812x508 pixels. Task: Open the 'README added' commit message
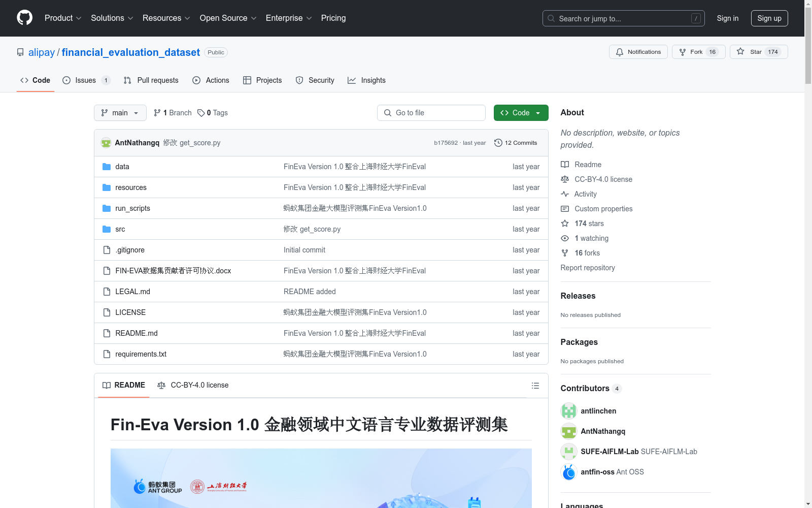pos(310,292)
